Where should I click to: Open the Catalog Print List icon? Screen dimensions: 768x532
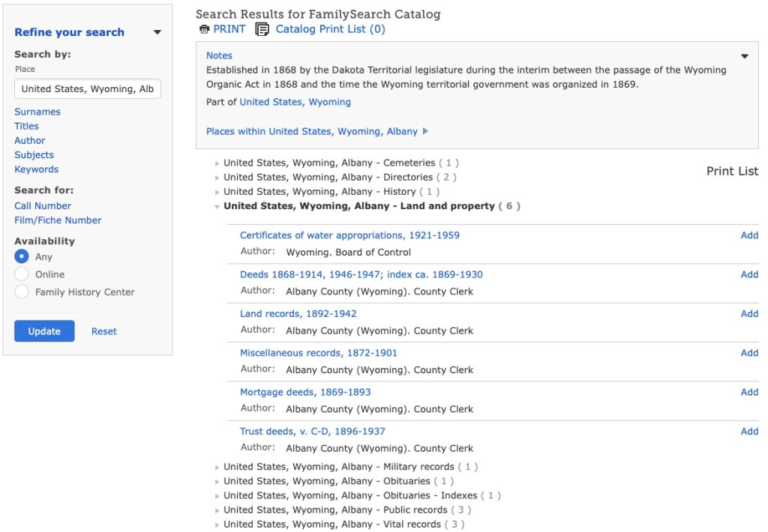click(262, 29)
